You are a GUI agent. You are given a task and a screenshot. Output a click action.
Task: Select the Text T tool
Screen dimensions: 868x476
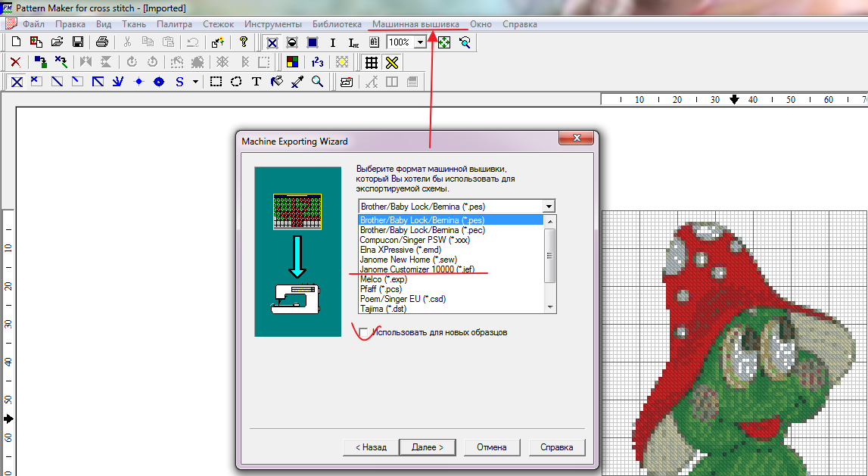pyautogui.click(x=257, y=82)
